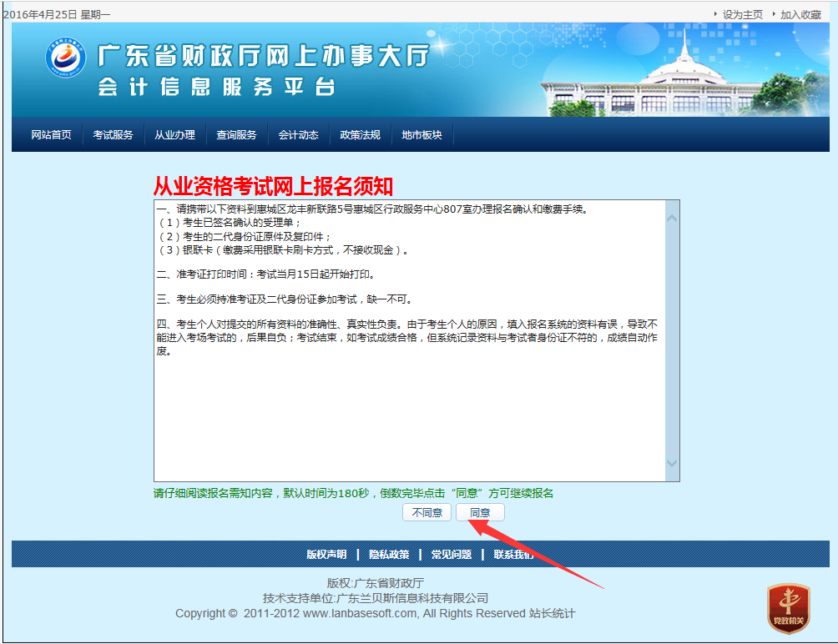
Task: Open the 隐私政策 footer link
Action: 389,555
